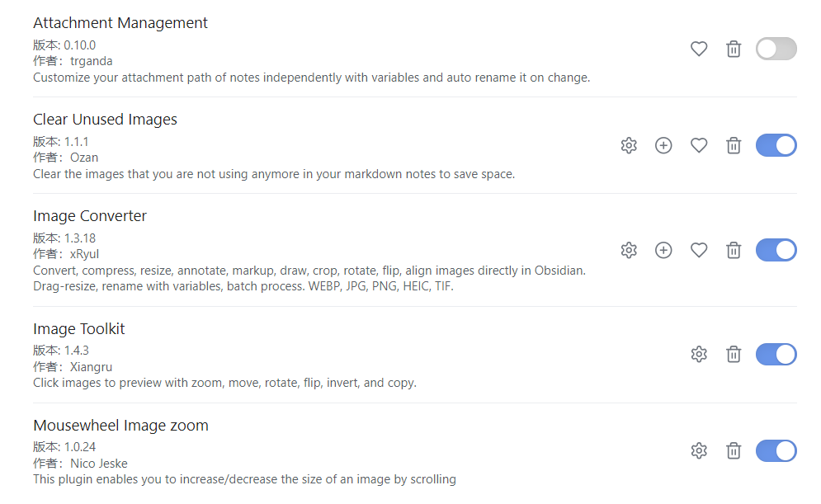Enable the Attachment Management plugin toggle
Screen dimensions: 821x504
776,49
